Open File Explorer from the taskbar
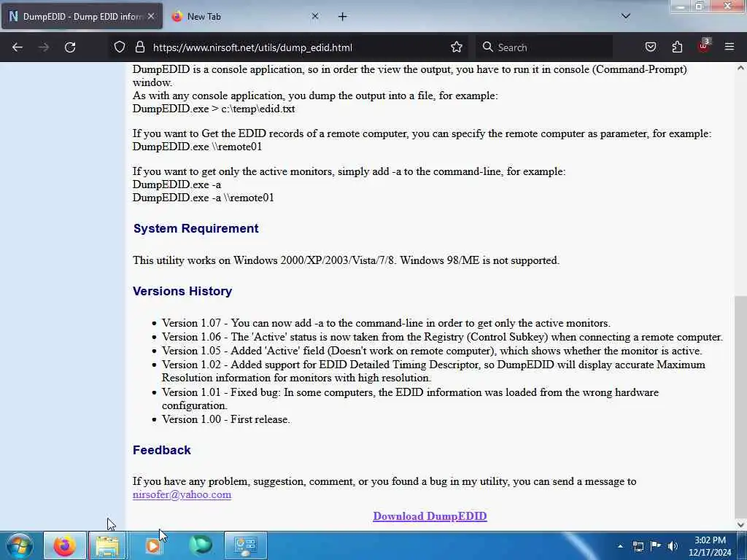 pyautogui.click(x=107, y=545)
